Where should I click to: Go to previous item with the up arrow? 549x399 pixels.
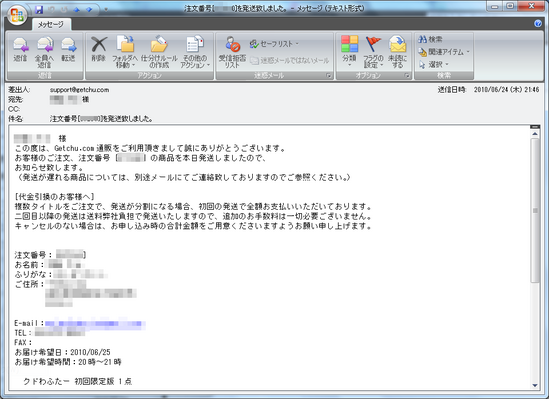(76, 10)
